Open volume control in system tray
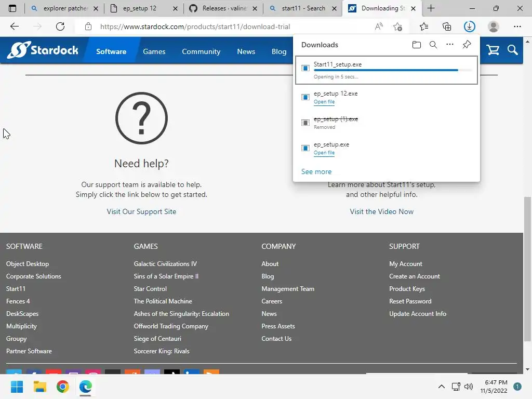The image size is (532, 399). (469, 387)
